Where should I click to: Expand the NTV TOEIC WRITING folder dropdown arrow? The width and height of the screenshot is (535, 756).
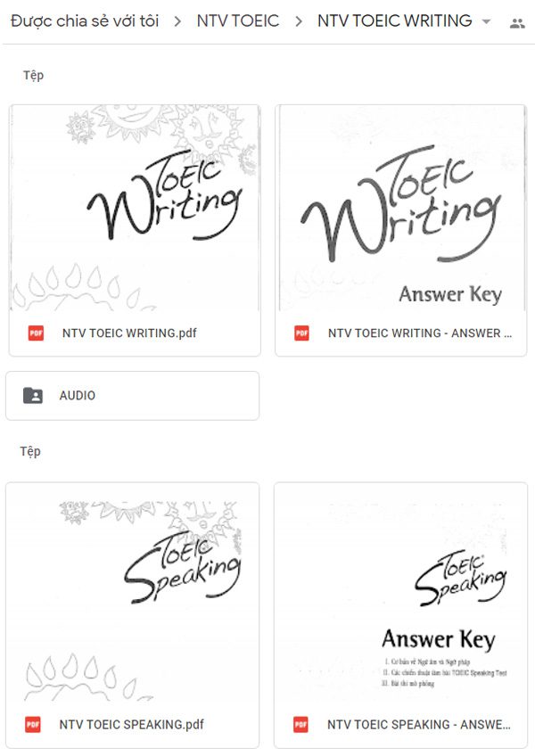tap(486, 21)
